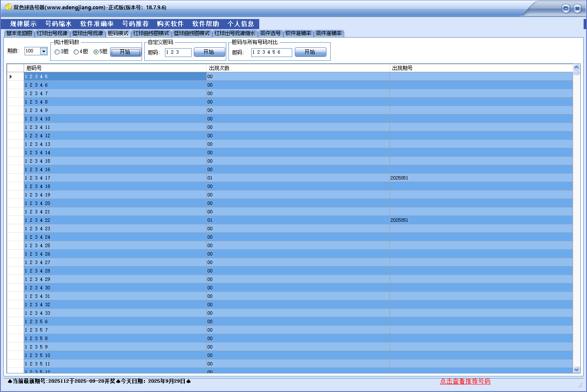This screenshot has height=392, width=587.
Task: Select the 3胆 radio option
Action: point(57,52)
